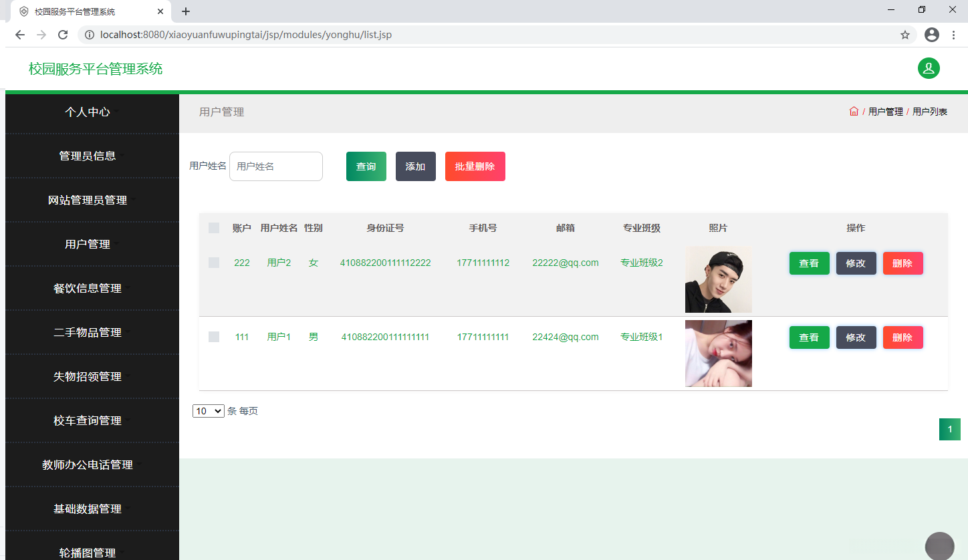Open the admin profile icon at top right
Viewport: 968px width, 560px height.
coord(929,68)
